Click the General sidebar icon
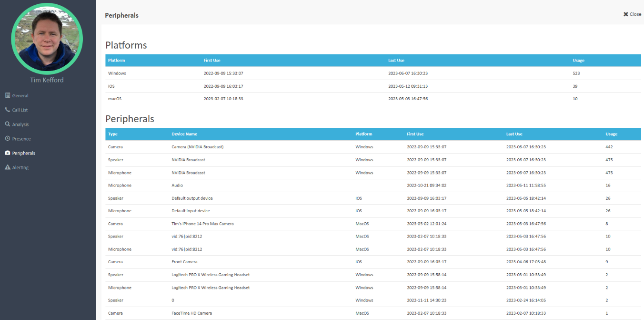 (8, 95)
